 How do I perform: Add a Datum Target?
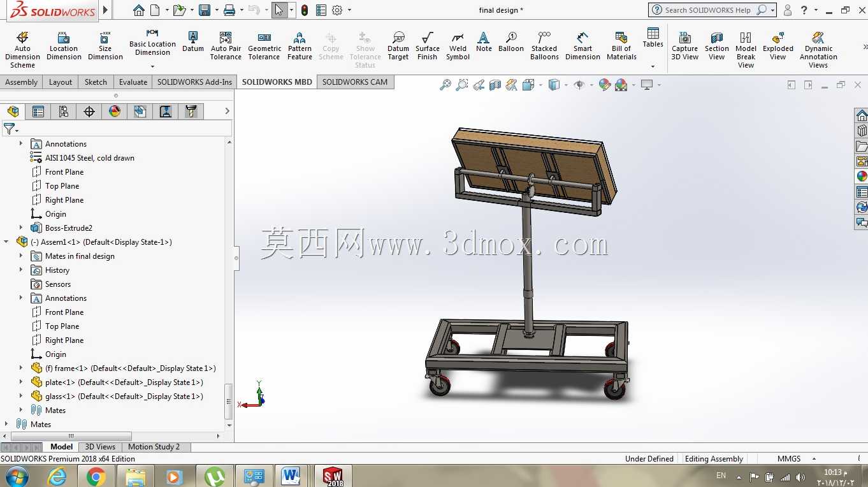pos(398,46)
